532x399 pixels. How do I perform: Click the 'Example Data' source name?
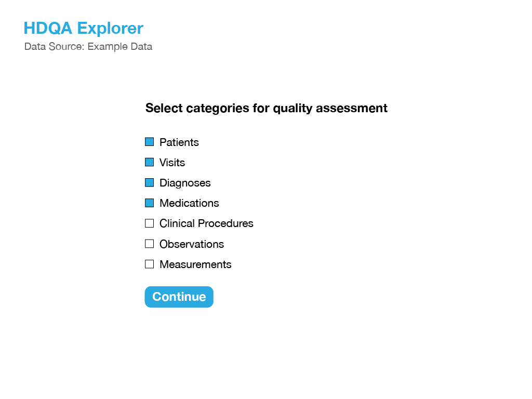tap(120, 46)
